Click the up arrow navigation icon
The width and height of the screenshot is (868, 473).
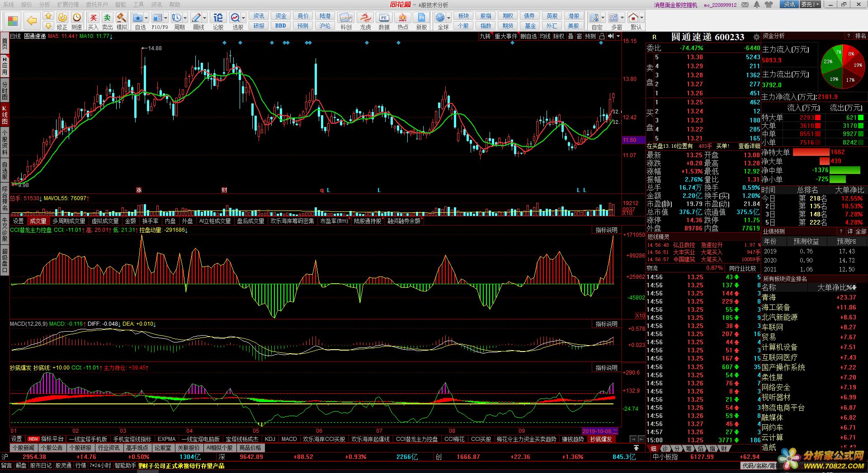coord(48,16)
